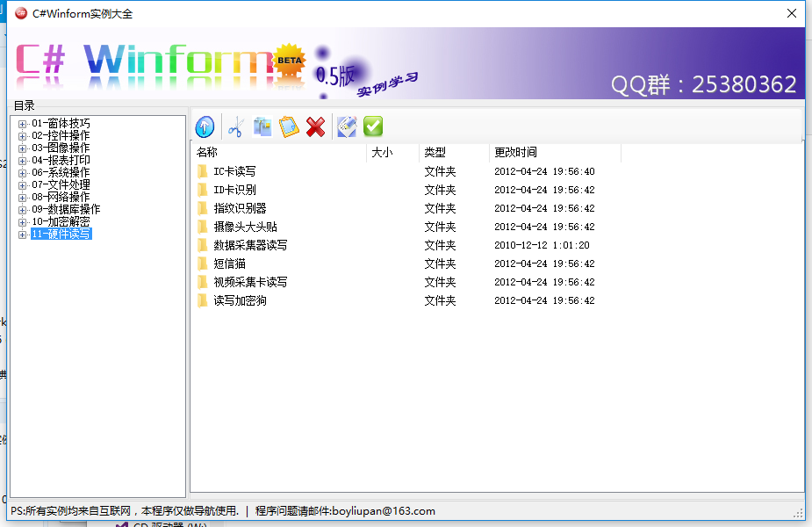Select the 08-网络操作 category label
Image resolution: width=812 pixels, height=527 pixels.
pyautogui.click(x=61, y=197)
